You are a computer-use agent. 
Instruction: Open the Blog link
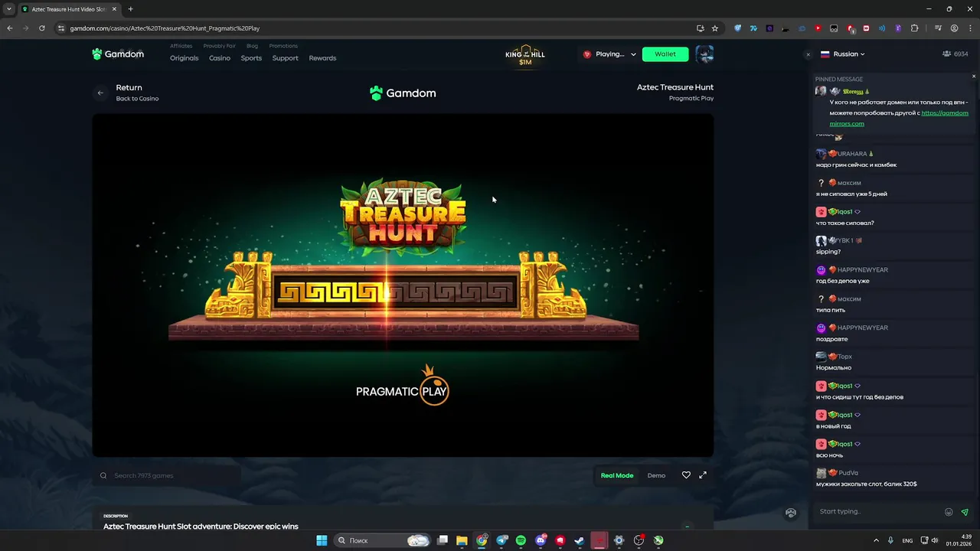pos(252,46)
